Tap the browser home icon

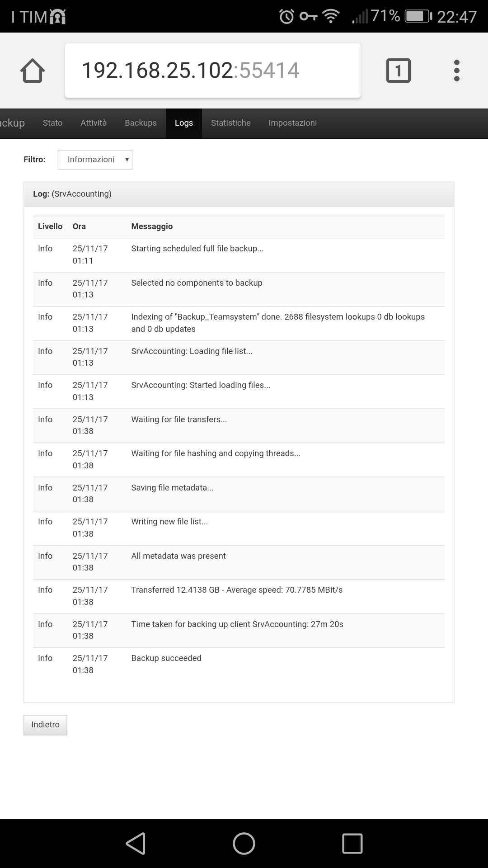[33, 71]
